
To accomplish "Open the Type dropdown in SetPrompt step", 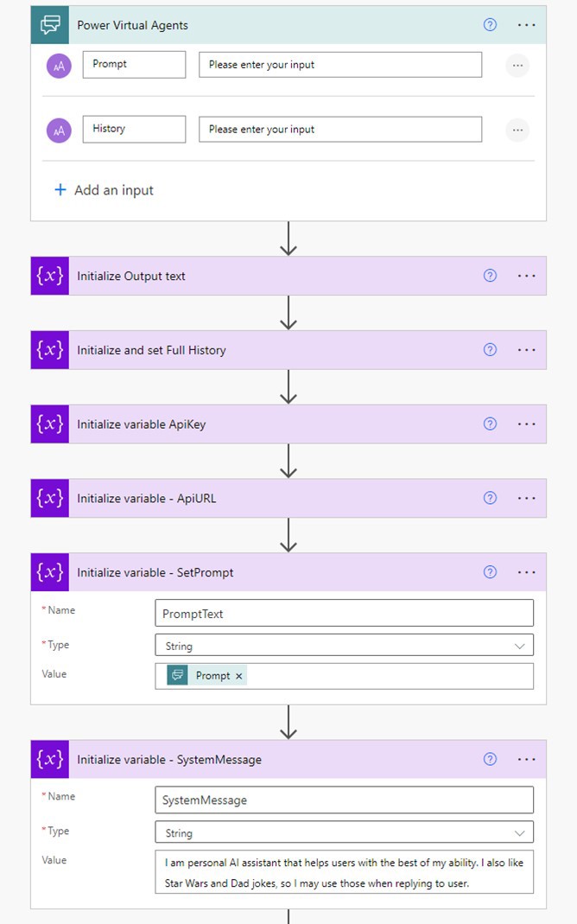I will (344, 646).
